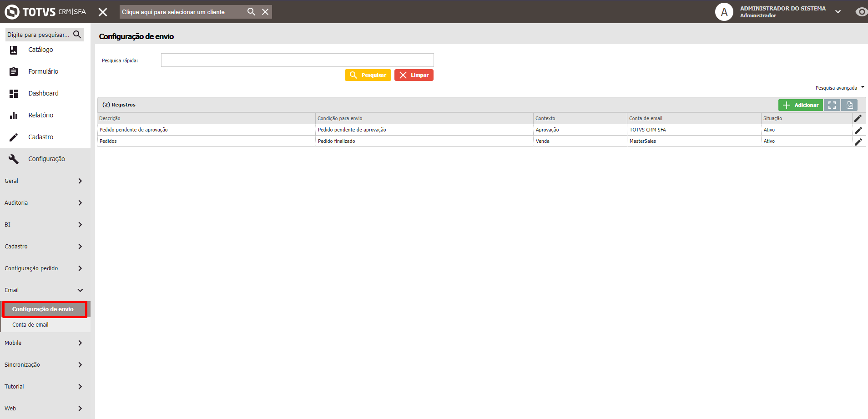
Task: Select the 'TOTVS CRM SFA' email account cell
Action: pos(694,130)
